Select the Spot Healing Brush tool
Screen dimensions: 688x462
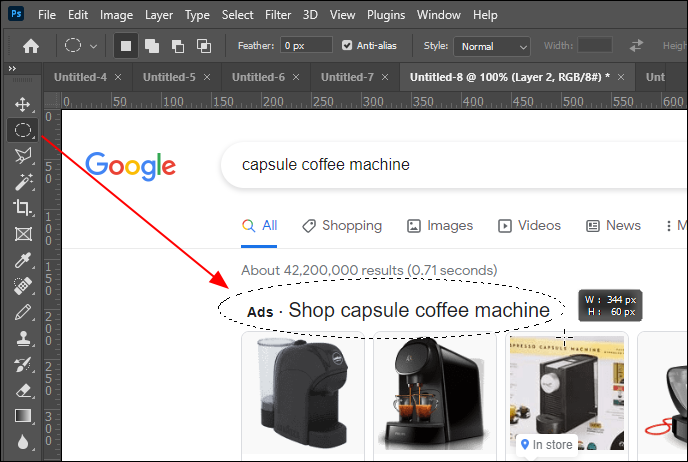point(23,286)
